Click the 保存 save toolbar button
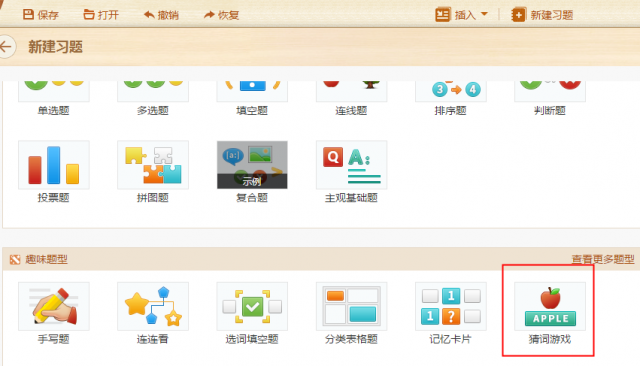 click(40, 15)
